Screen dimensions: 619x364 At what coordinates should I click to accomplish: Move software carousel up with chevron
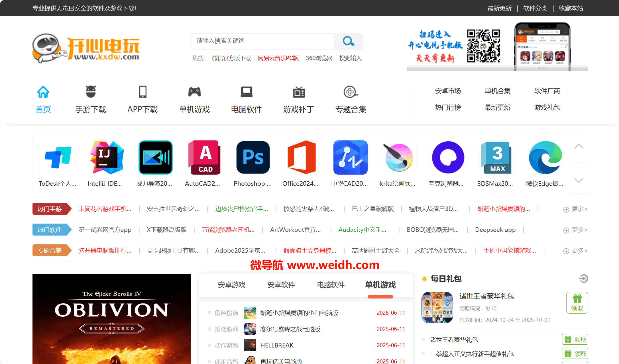pyautogui.click(x=579, y=147)
